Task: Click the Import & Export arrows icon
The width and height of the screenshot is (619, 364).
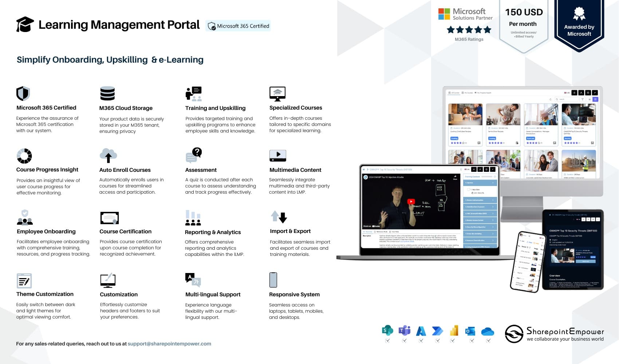Action: click(279, 217)
